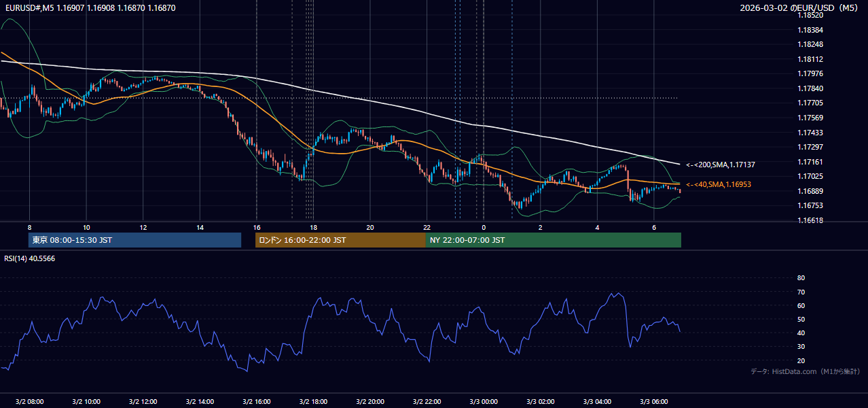
Task: Click price axis label 1.17161
Action: (810, 162)
